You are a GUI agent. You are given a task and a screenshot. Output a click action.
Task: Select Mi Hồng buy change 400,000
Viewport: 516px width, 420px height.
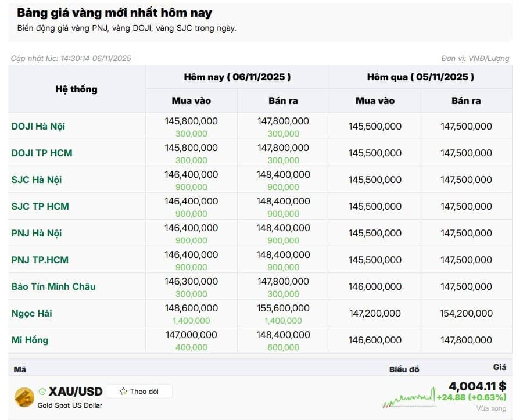pos(191,347)
